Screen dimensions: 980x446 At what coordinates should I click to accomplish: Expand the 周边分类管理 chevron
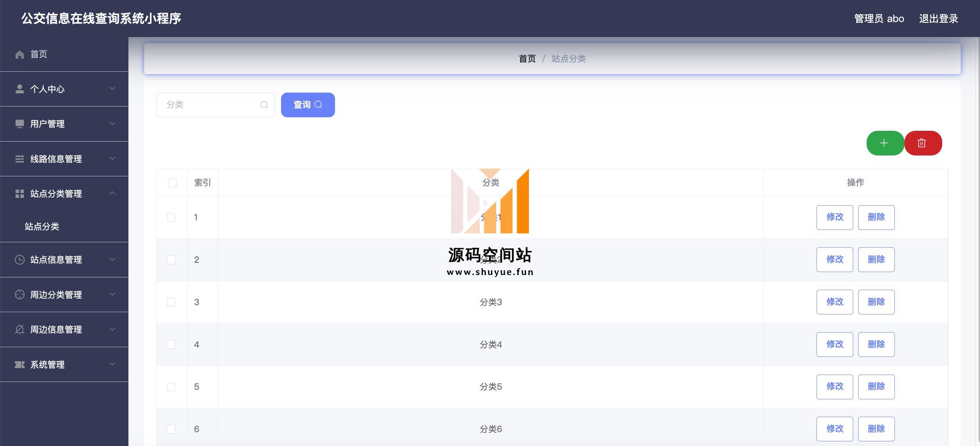coord(113,294)
